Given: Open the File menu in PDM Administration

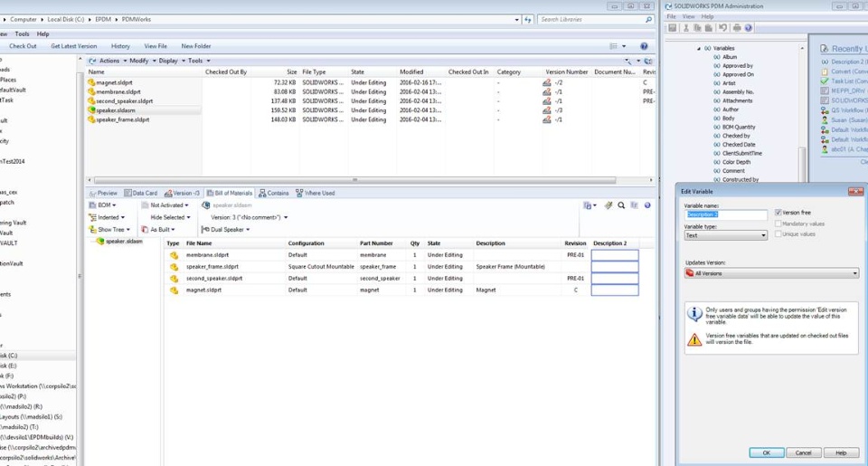Looking at the screenshot, I should click(x=672, y=16).
